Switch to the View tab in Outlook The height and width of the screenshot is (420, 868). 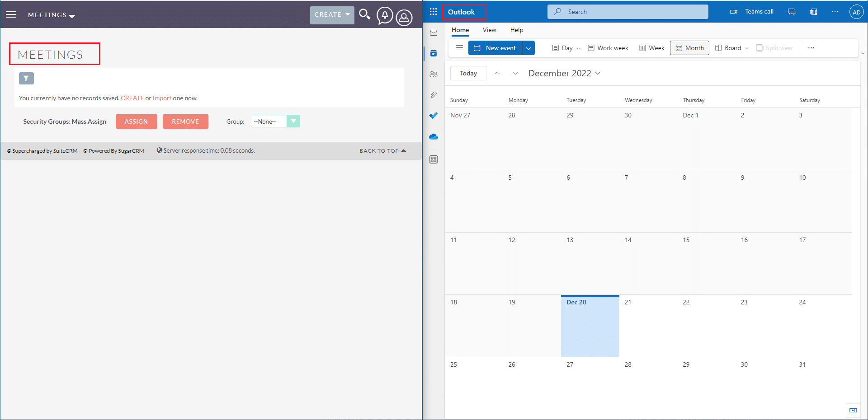[489, 30]
